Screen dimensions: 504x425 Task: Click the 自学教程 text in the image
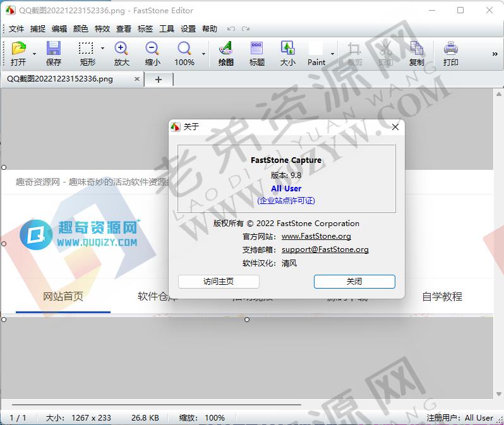tap(442, 296)
